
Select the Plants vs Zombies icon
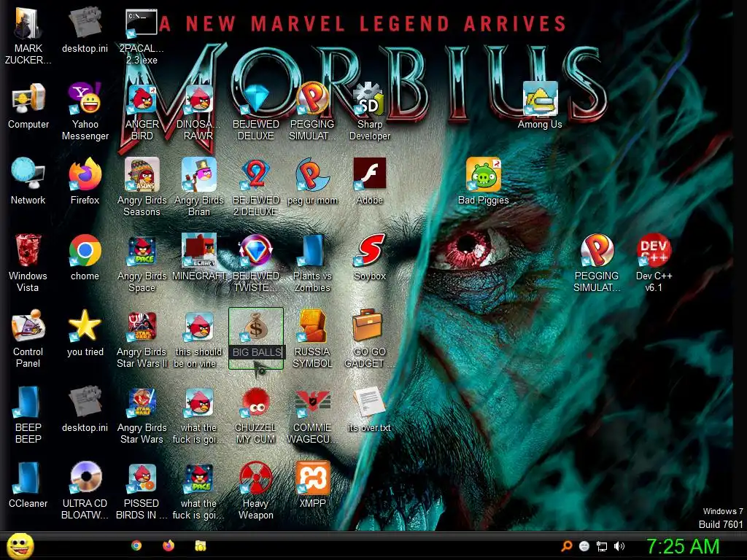coord(312,249)
